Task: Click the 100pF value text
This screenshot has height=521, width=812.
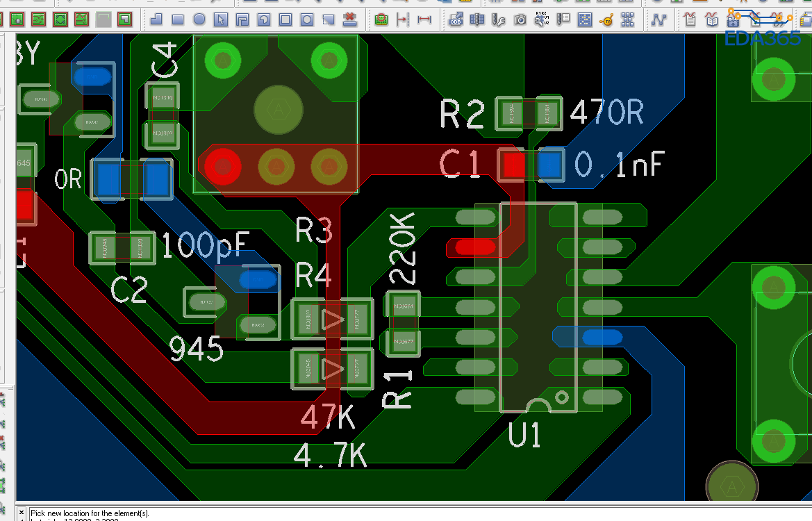Action: (x=206, y=245)
